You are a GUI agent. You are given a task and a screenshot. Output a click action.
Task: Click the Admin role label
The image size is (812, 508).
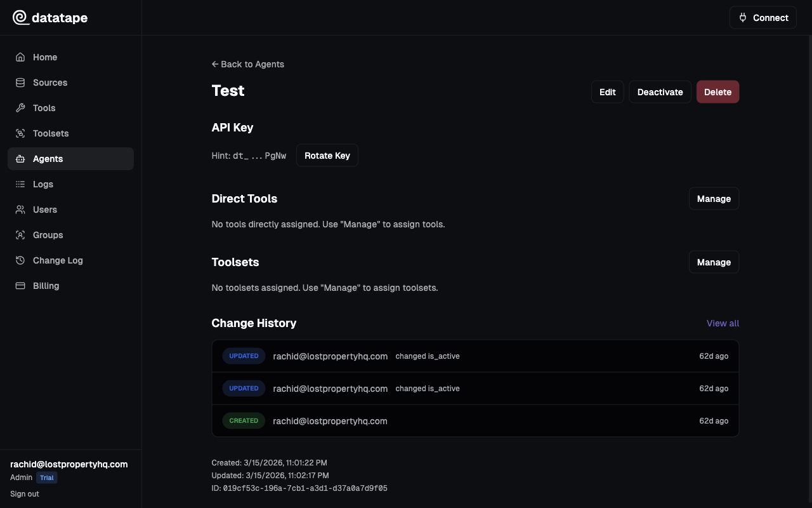click(x=21, y=478)
